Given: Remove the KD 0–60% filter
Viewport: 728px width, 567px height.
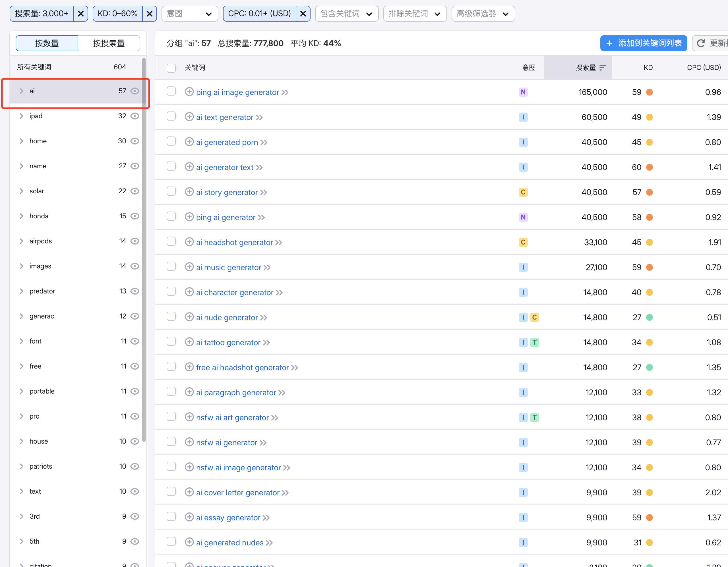Looking at the screenshot, I should (x=150, y=14).
